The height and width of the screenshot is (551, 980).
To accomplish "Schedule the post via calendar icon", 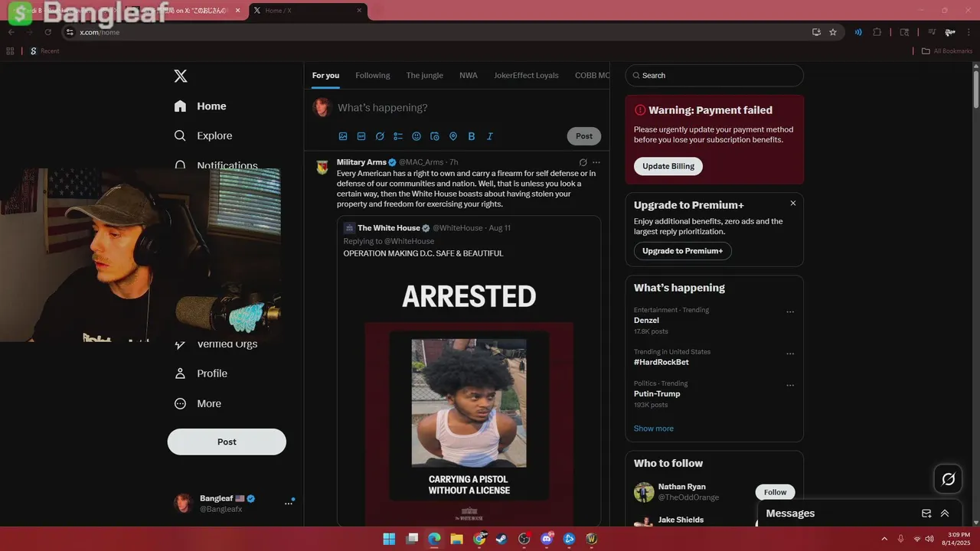I will [x=435, y=136].
